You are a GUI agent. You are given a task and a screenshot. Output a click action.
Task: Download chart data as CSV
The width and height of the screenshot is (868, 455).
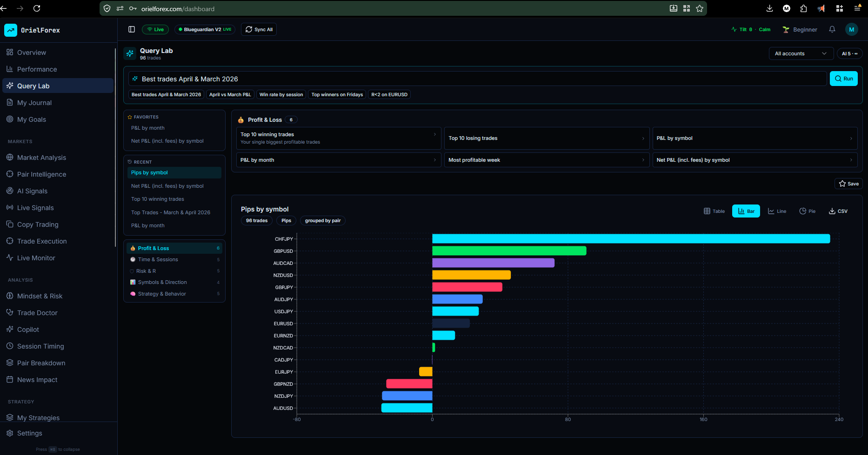coord(838,211)
